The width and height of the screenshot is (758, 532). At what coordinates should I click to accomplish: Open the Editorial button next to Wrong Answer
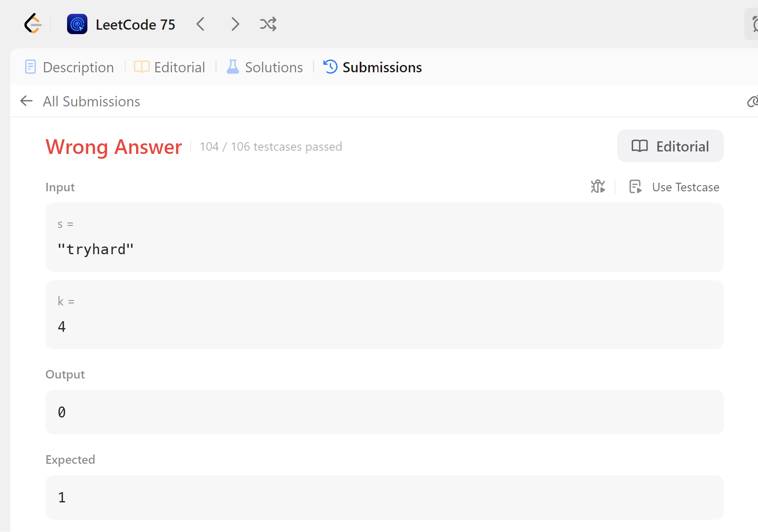pyautogui.click(x=670, y=146)
